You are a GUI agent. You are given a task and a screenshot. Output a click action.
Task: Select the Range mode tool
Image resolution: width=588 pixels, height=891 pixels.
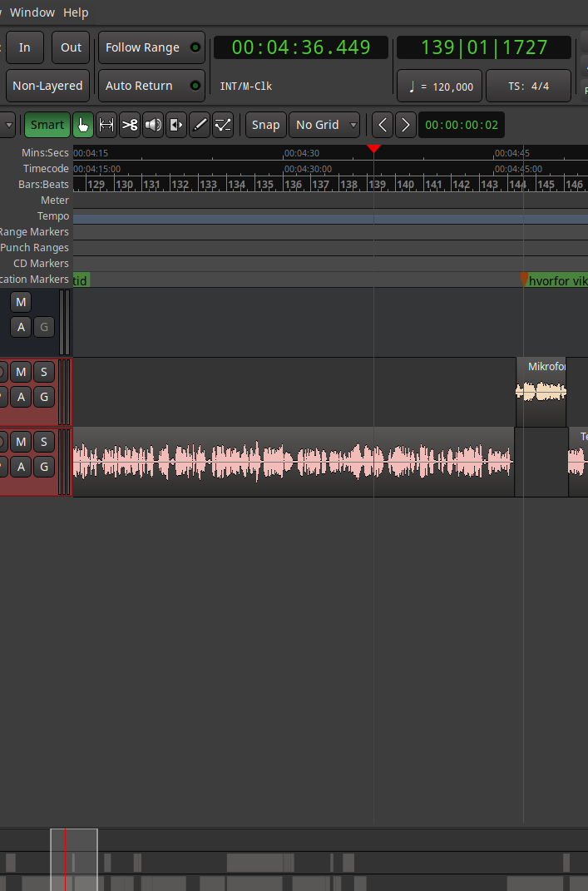point(106,125)
